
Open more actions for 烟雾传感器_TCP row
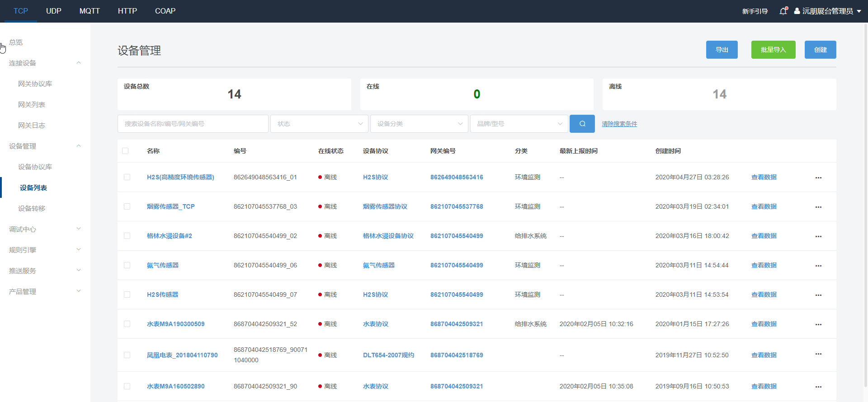point(818,207)
